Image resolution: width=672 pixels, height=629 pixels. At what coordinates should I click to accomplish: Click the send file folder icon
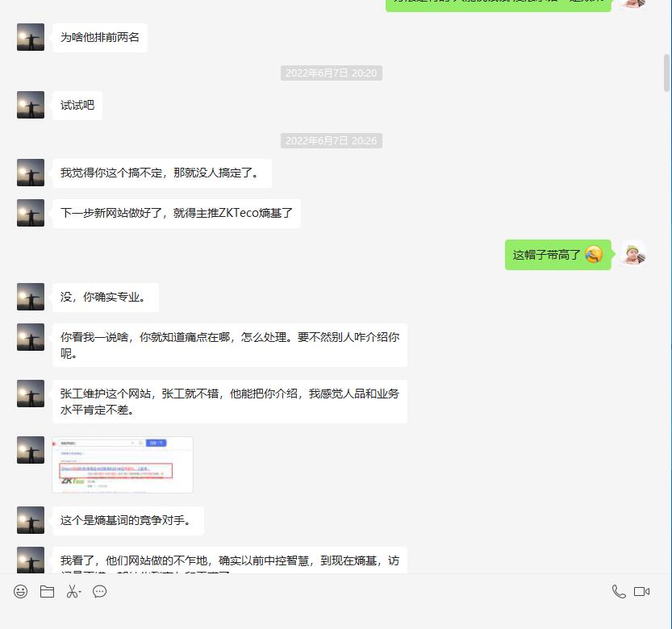[x=47, y=592]
